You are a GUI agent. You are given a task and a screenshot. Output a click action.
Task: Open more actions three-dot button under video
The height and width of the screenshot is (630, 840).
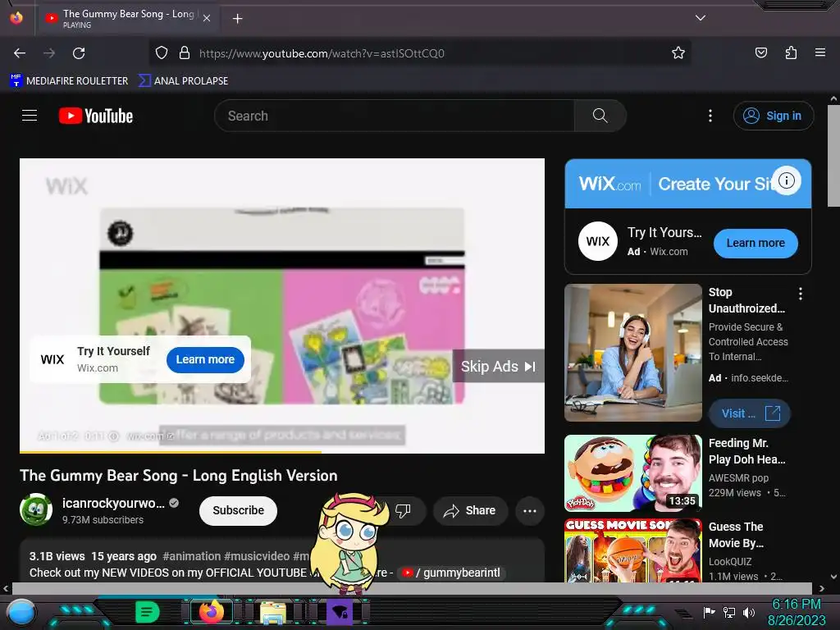[530, 510]
